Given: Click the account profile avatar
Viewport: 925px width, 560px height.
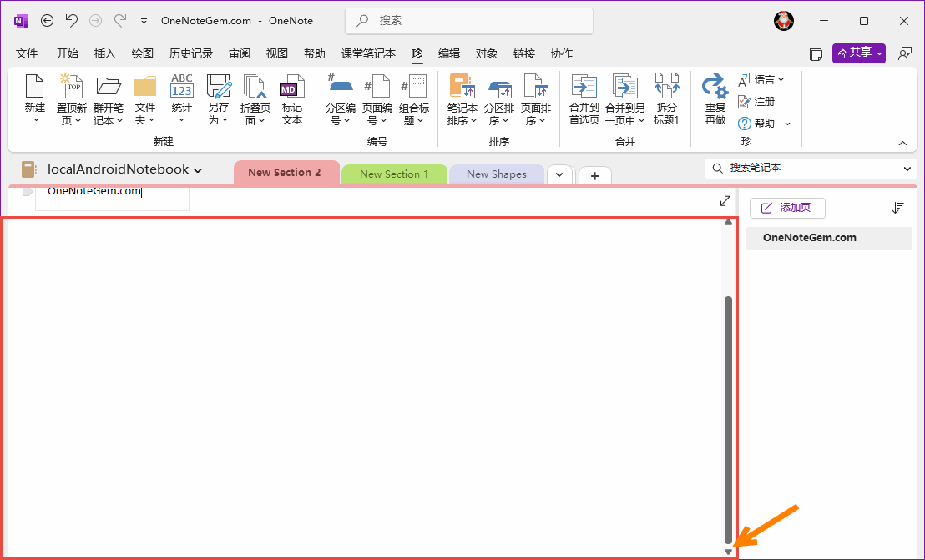Looking at the screenshot, I should click(783, 21).
